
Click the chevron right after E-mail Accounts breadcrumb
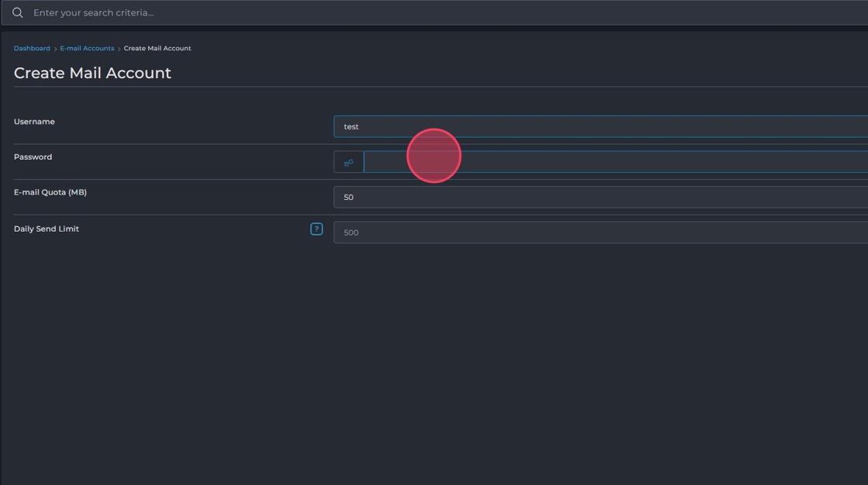pyautogui.click(x=119, y=49)
